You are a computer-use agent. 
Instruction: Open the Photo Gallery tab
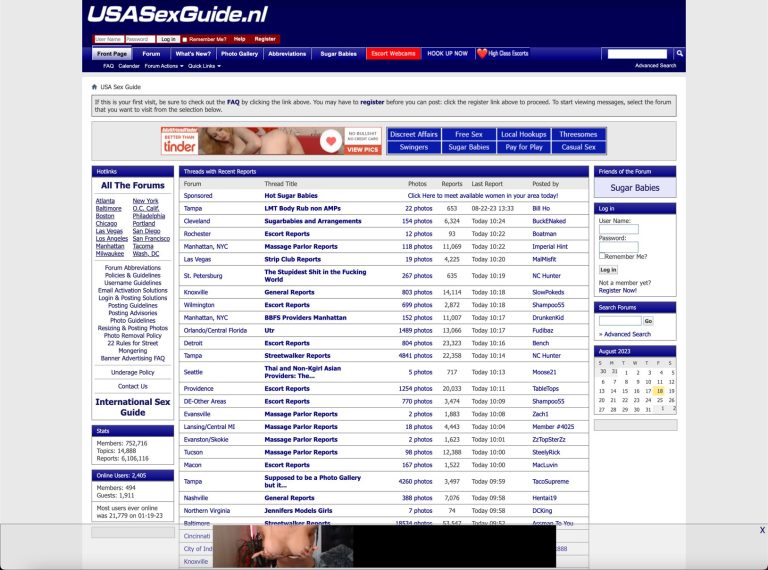point(240,54)
